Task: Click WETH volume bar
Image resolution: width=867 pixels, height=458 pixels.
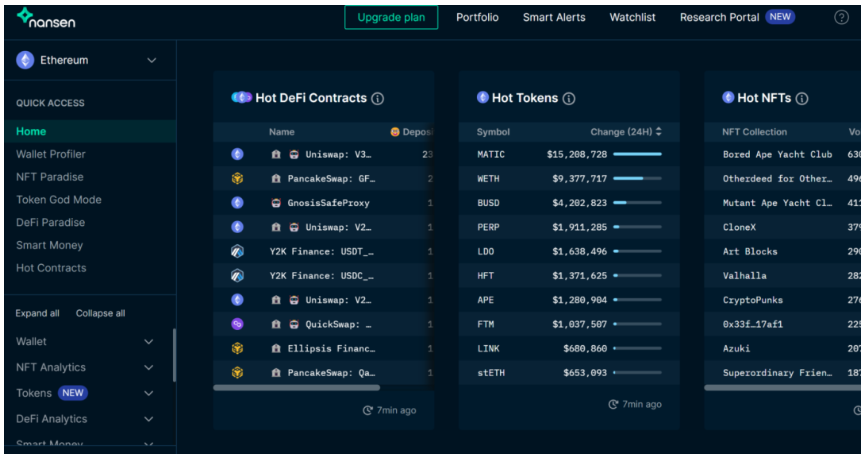Action: (x=638, y=179)
